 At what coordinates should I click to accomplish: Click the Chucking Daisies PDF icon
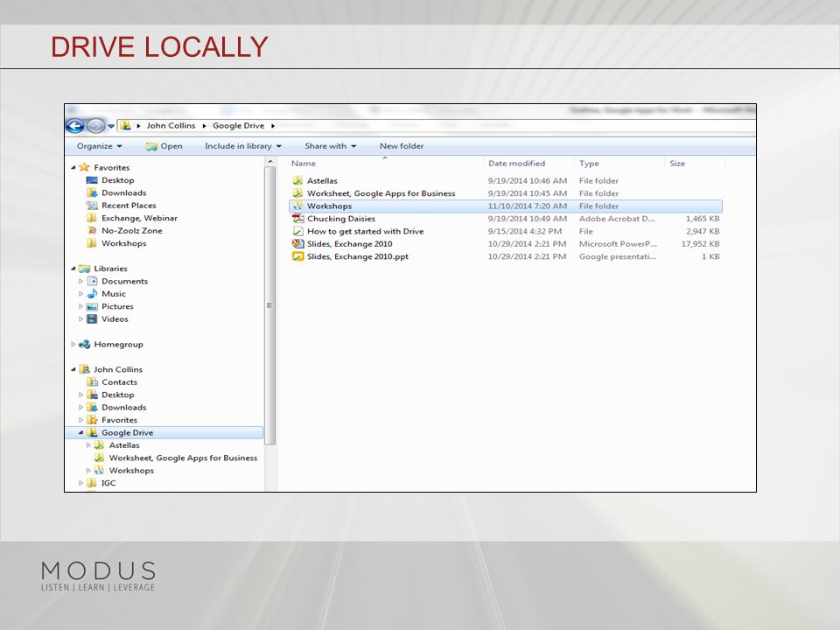click(x=297, y=219)
